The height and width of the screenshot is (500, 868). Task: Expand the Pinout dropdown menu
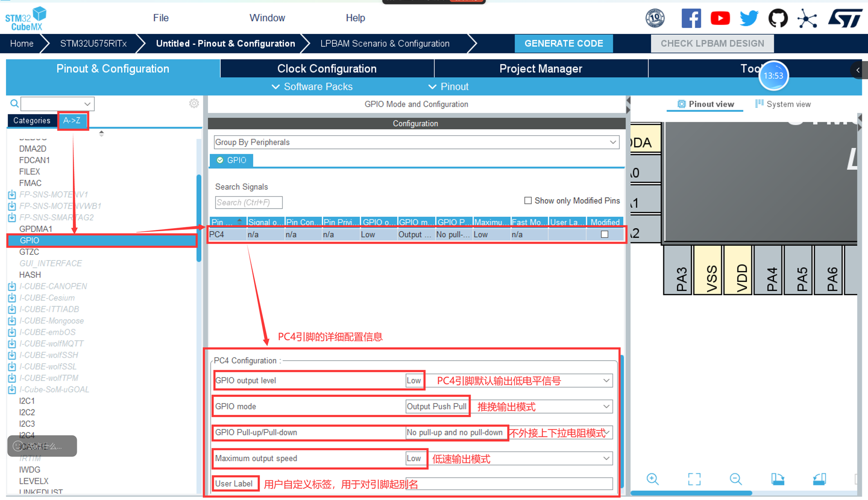(448, 86)
